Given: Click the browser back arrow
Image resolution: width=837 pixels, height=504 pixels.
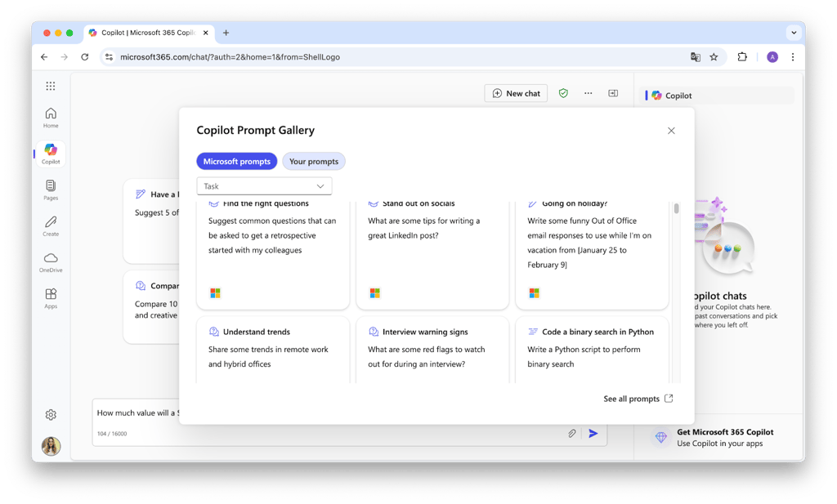Looking at the screenshot, I should click(x=44, y=57).
